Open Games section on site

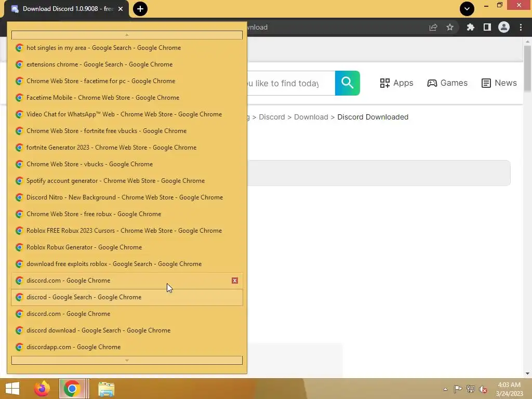coord(447,83)
